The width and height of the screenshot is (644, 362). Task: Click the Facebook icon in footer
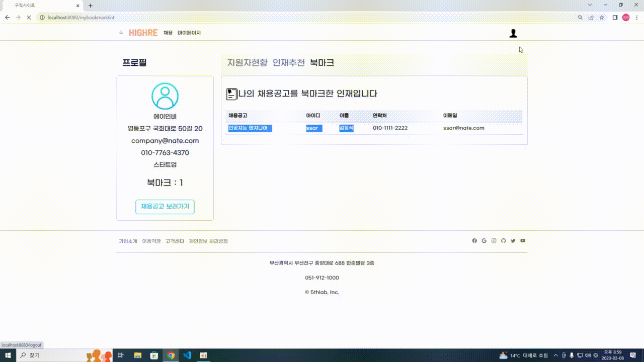click(474, 241)
